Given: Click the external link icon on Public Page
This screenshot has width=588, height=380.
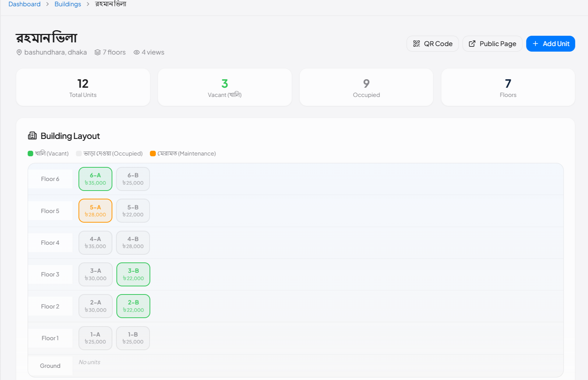Looking at the screenshot, I should coord(472,44).
